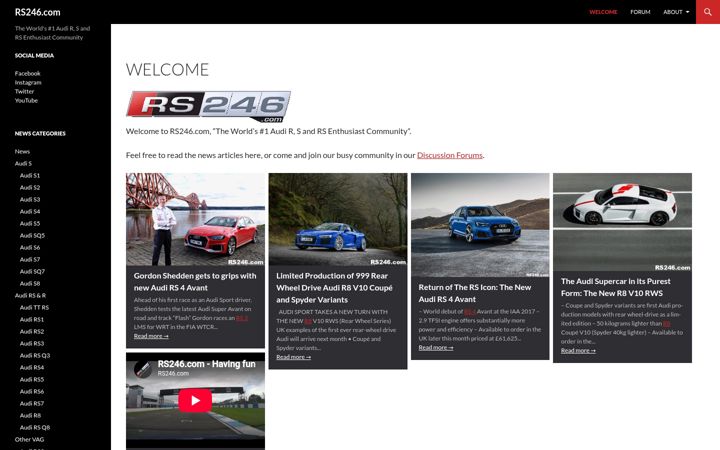
Task: Open the Audi S6 category
Action: pos(30,248)
